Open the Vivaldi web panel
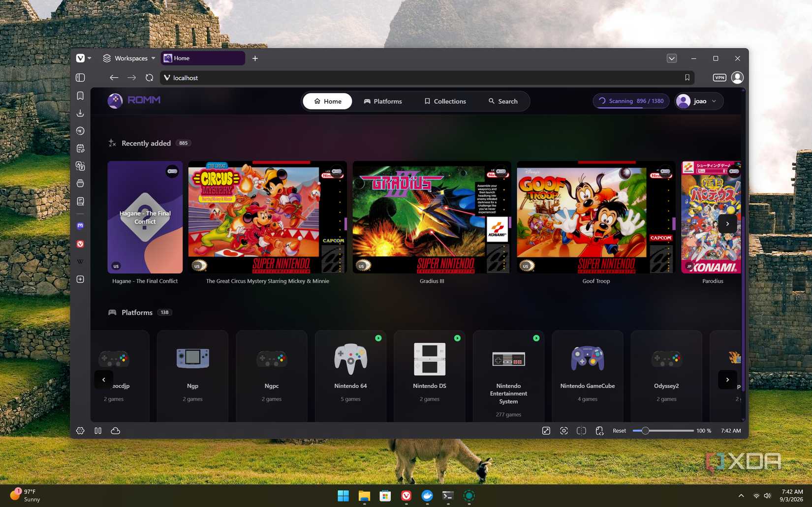Viewport: 812px width, 507px height. coord(80,244)
